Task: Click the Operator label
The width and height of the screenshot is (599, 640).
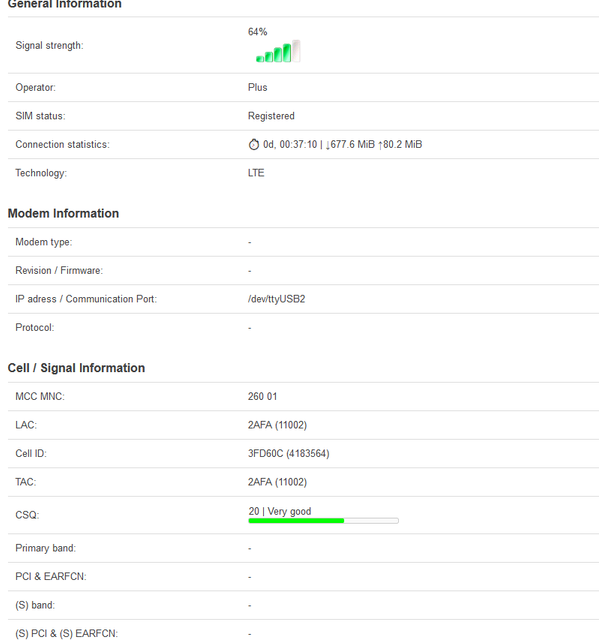Action: (x=35, y=87)
